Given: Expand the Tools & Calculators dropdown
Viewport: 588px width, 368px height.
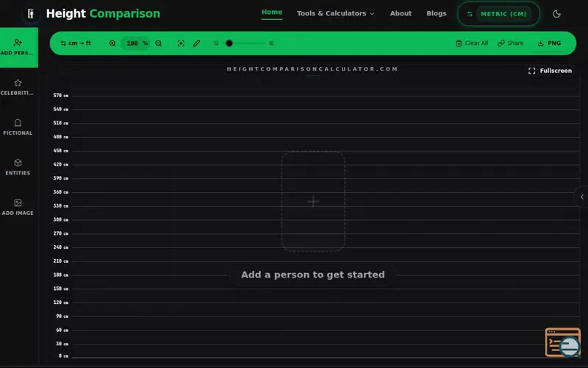Looking at the screenshot, I should pos(335,13).
